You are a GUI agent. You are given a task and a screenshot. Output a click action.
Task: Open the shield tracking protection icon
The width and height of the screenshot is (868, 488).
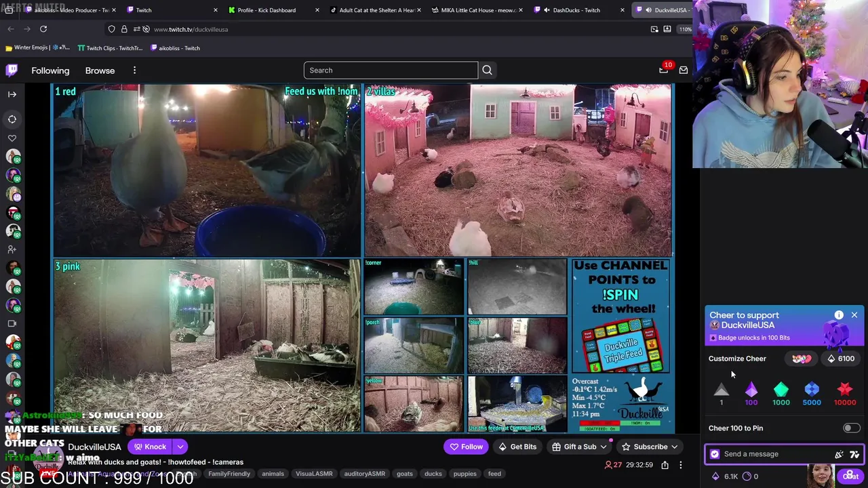[111, 29]
